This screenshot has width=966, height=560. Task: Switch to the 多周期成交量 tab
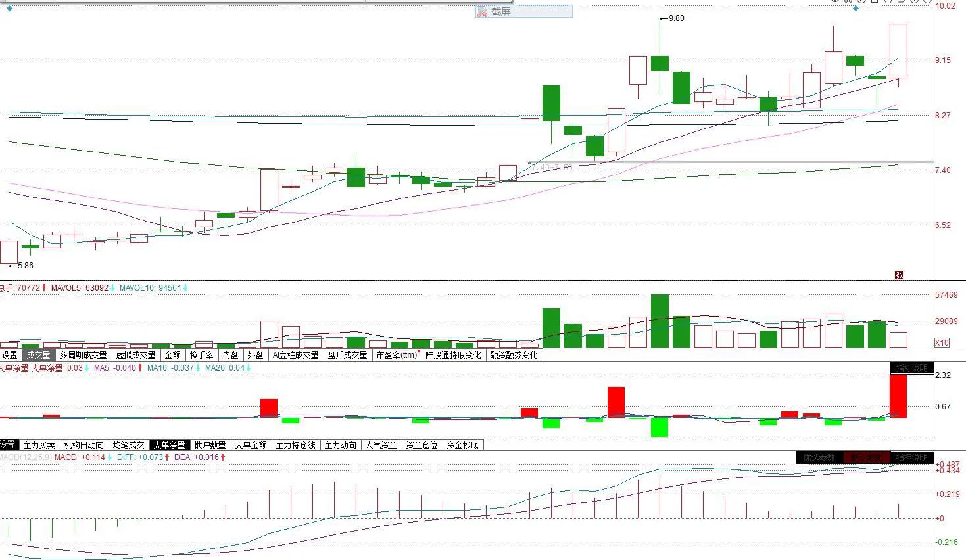(x=83, y=355)
